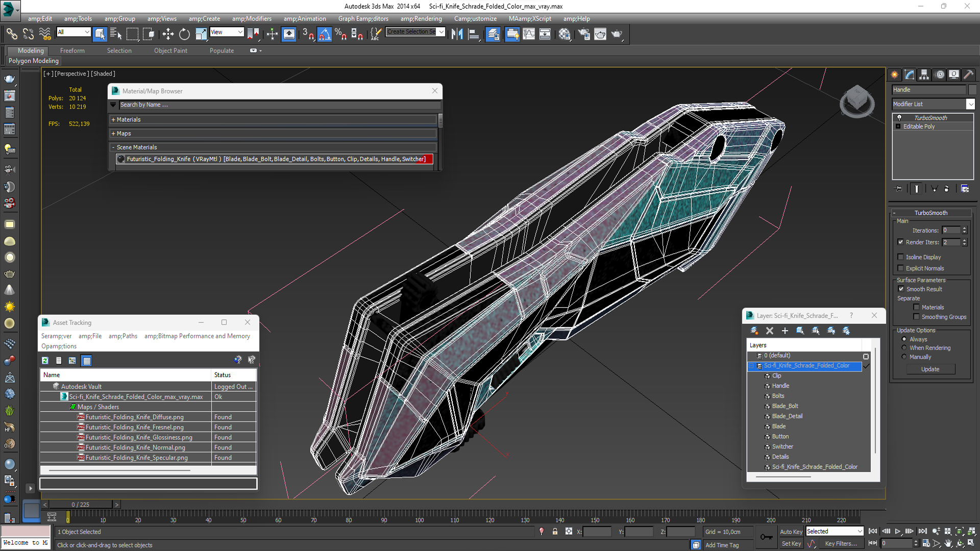Click the Angle Snap toggle icon
Screen dimensions: 980x551
(x=325, y=34)
